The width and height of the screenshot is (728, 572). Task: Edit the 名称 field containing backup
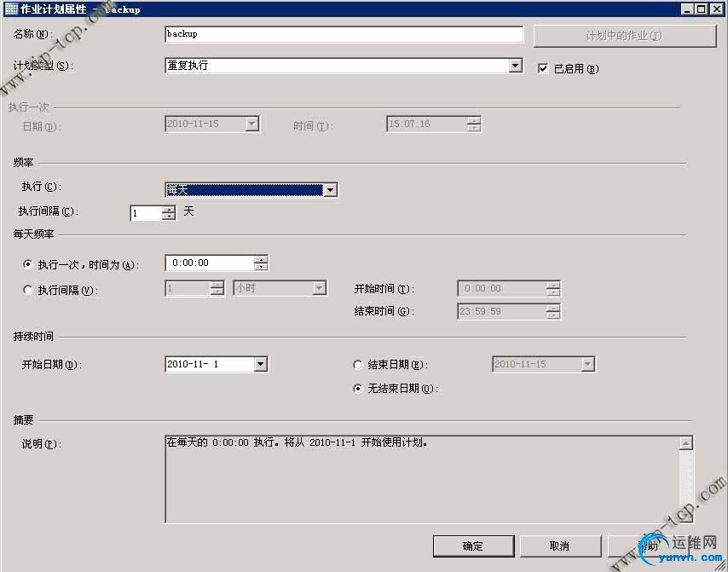tap(344, 34)
